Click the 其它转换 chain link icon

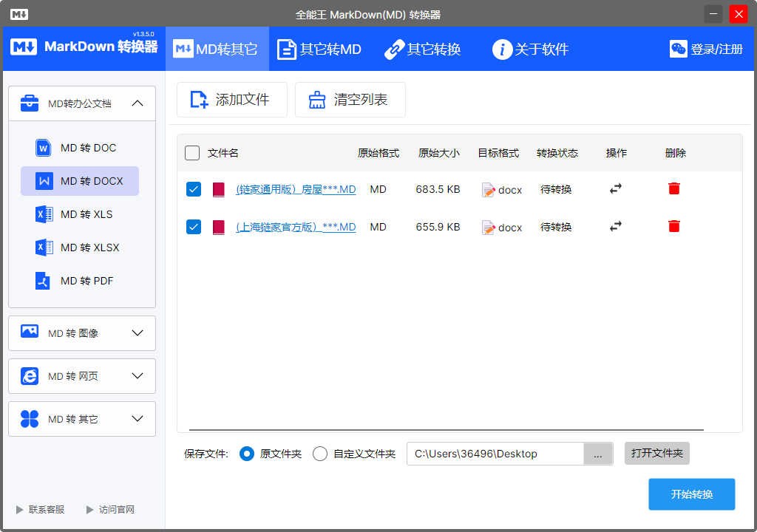pyautogui.click(x=394, y=50)
